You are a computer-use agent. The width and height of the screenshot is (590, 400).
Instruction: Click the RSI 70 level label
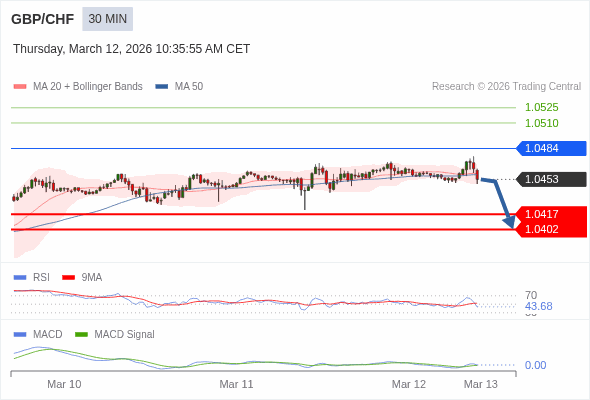pos(531,295)
